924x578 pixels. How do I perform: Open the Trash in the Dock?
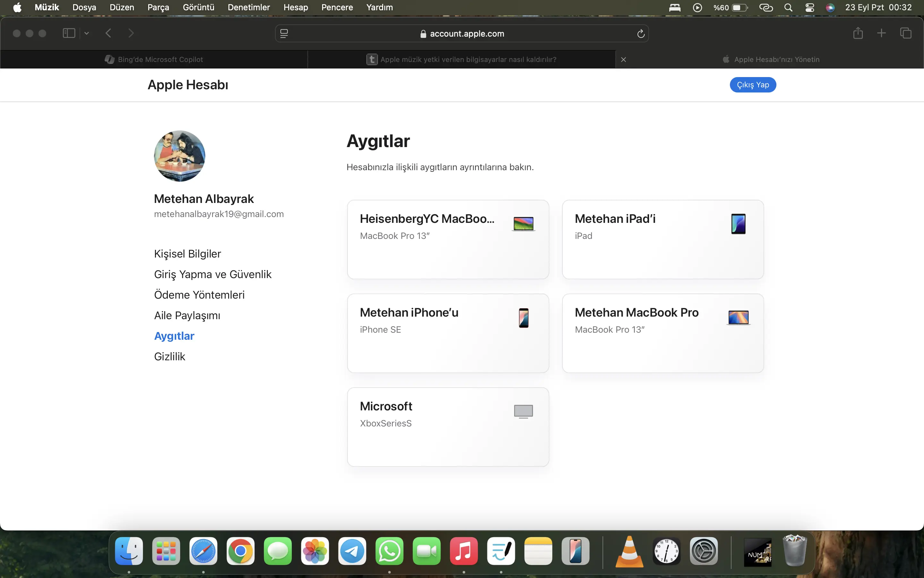(795, 551)
